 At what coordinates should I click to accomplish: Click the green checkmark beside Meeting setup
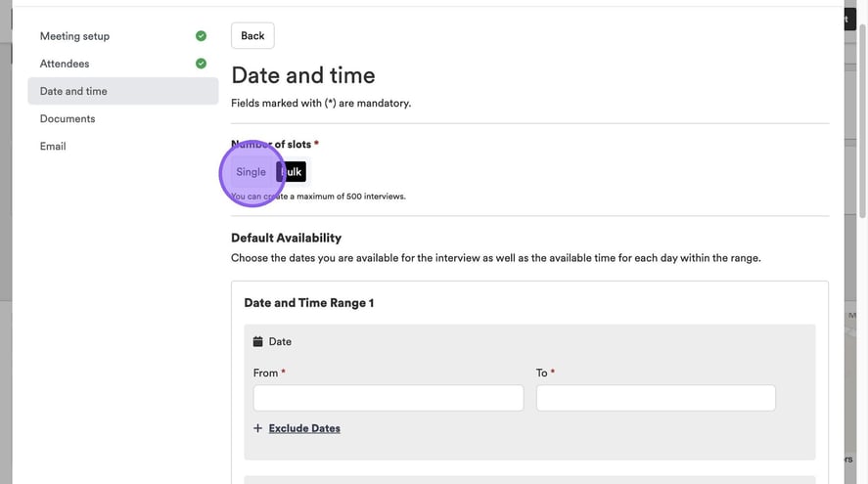[x=201, y=36]
